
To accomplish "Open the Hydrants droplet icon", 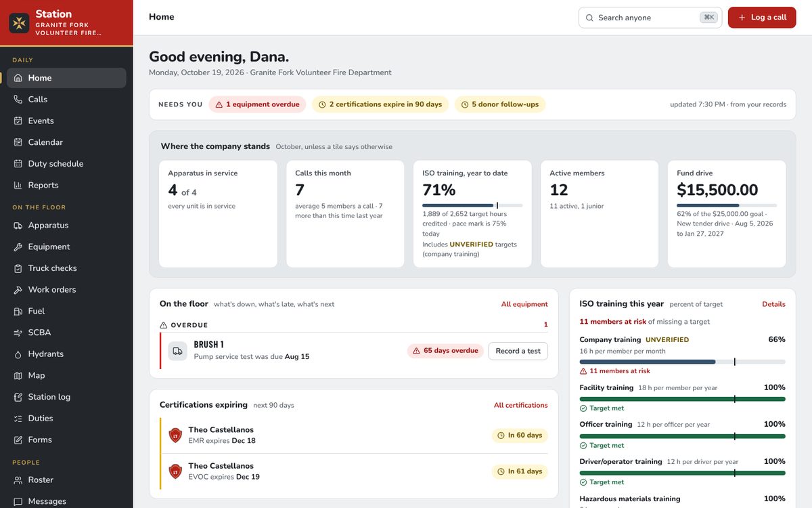I will click(18, 354).
